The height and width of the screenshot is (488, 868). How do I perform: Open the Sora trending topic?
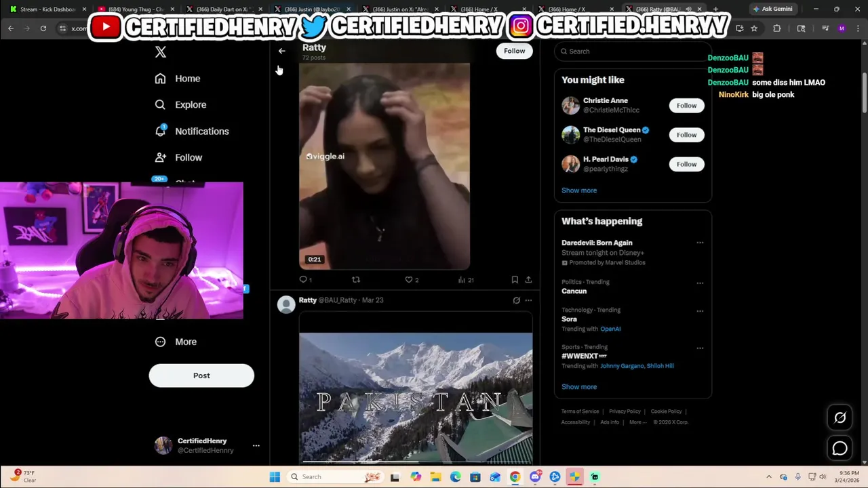(x=569, y=319)
